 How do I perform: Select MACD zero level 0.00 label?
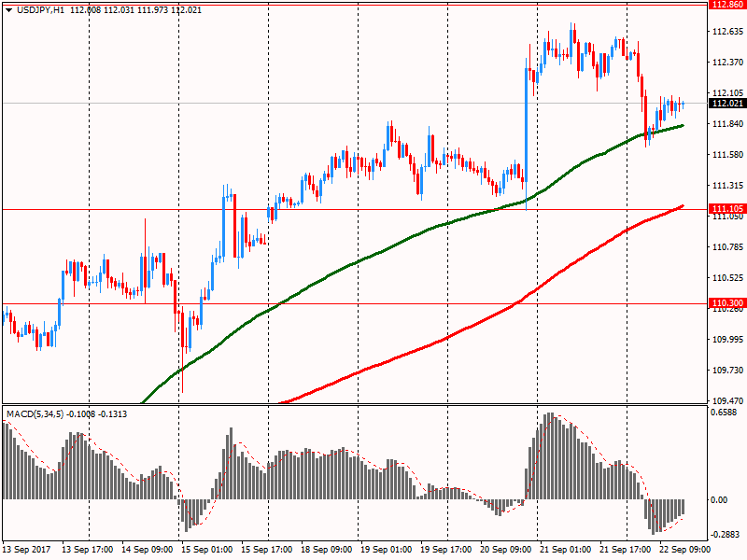719,499
